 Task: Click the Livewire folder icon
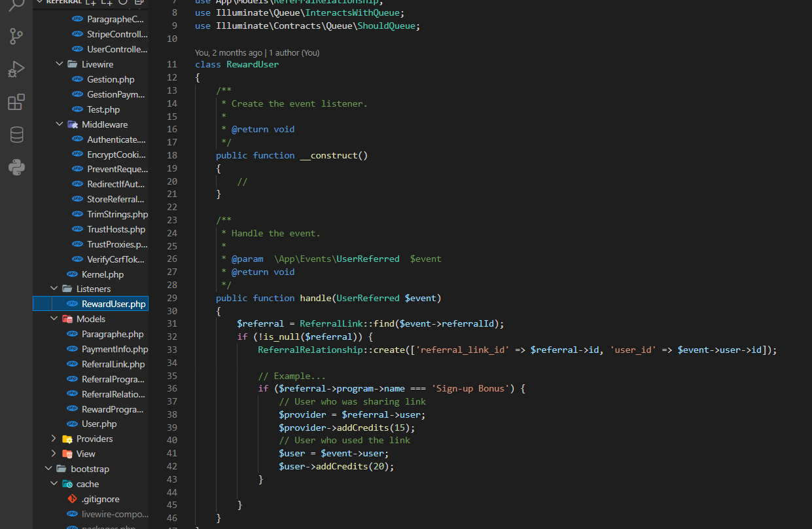click(71, 64)
